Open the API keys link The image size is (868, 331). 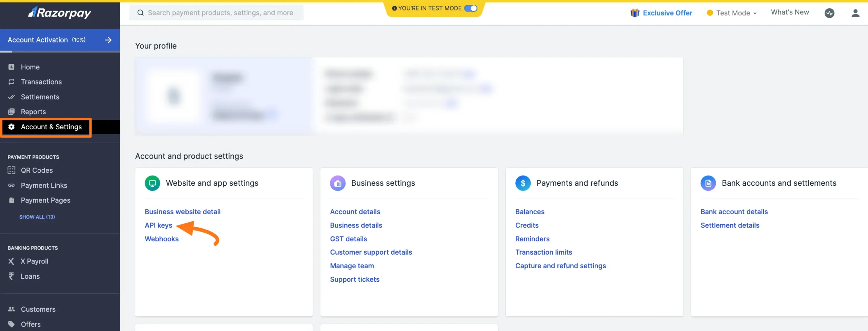[158, 225]
